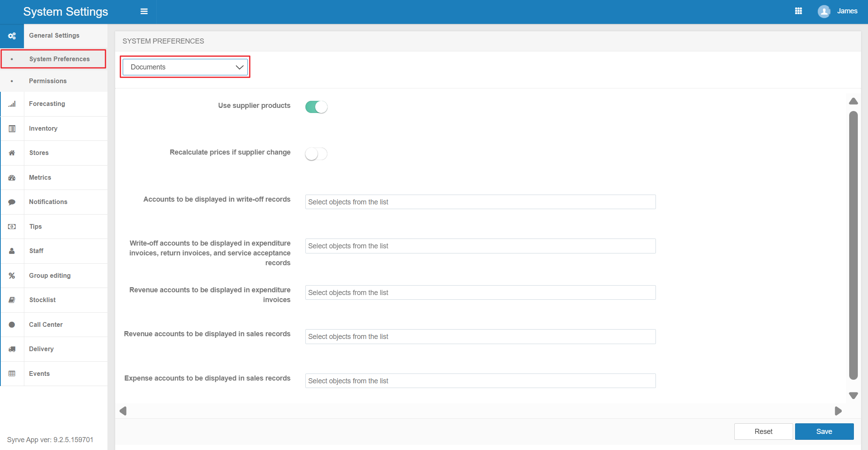Expand the Documents dropdown
868x450 pixels.
coord(185,67)
